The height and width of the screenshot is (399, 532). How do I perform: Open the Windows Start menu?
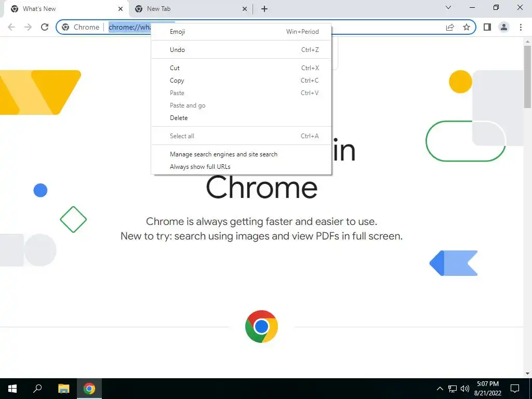(12, 389)
